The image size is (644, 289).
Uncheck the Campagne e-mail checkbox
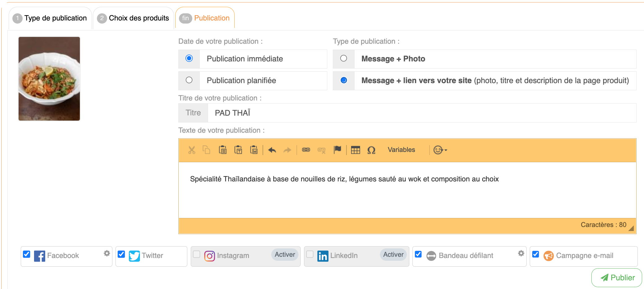click(536, 254)
